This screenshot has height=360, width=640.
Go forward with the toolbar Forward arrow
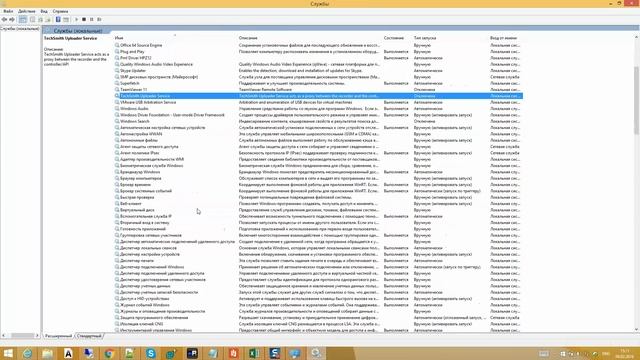(x=12, y=20)
